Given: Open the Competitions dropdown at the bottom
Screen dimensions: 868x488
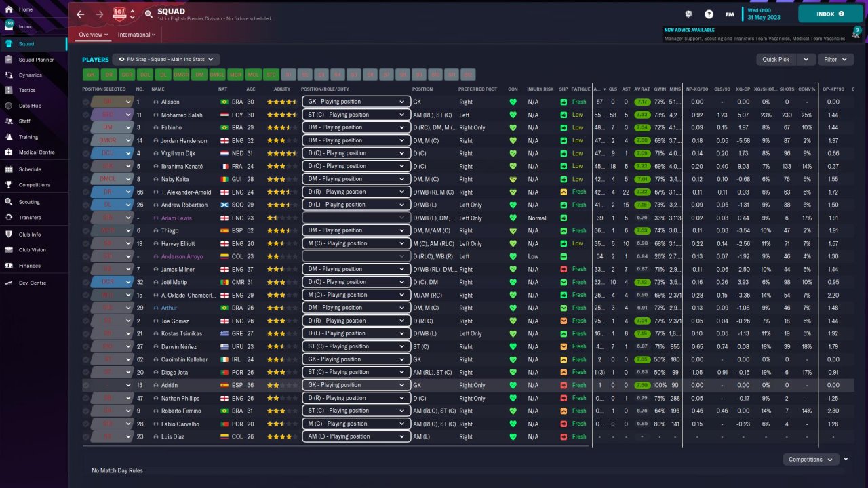Looking at the screenshot, I should point(810,460).
